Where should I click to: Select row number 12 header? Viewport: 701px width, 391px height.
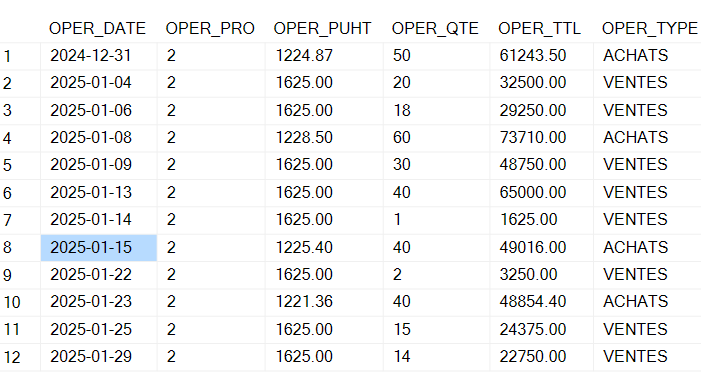(x=20, y=357)
